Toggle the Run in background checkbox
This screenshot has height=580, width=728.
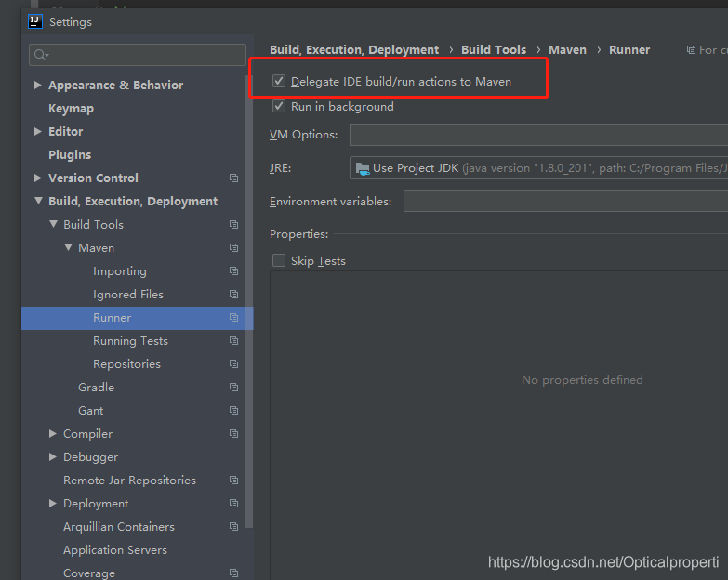coord(279,106)
